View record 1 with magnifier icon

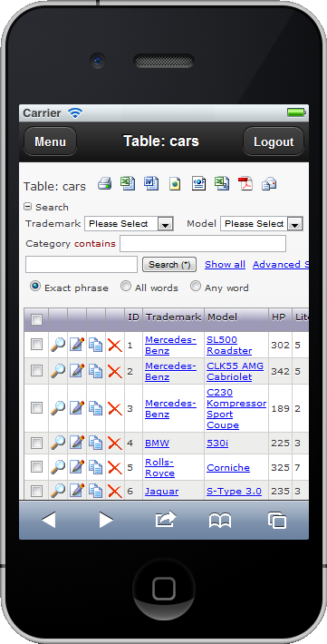tap(58, 345)
